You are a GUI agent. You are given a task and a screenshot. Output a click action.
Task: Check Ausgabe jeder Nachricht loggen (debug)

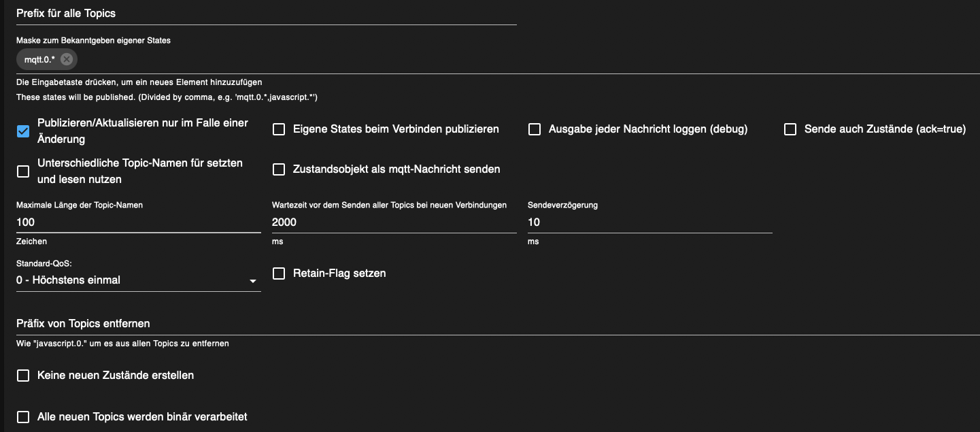pyautogui.click(x=535, y=129)
